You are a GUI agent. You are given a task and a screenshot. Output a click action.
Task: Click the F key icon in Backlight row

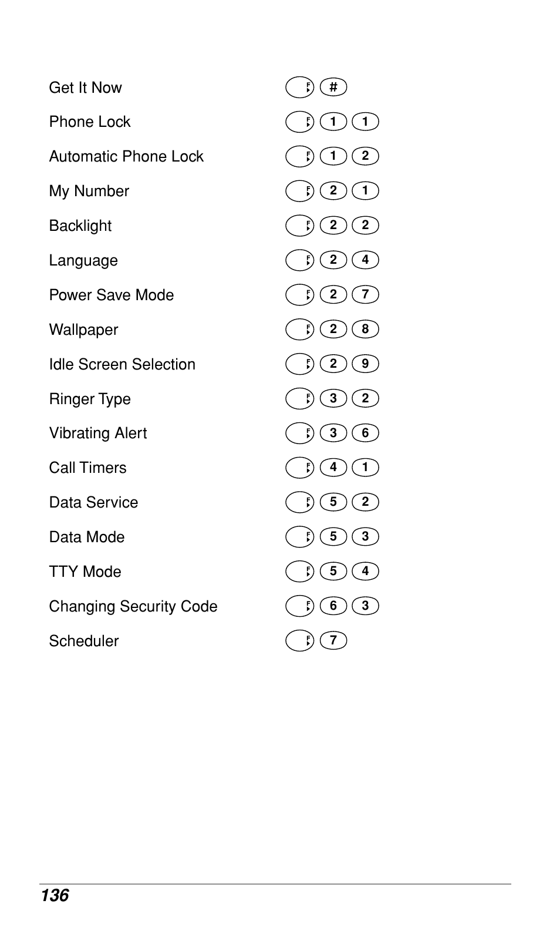(x=300, y=226)
